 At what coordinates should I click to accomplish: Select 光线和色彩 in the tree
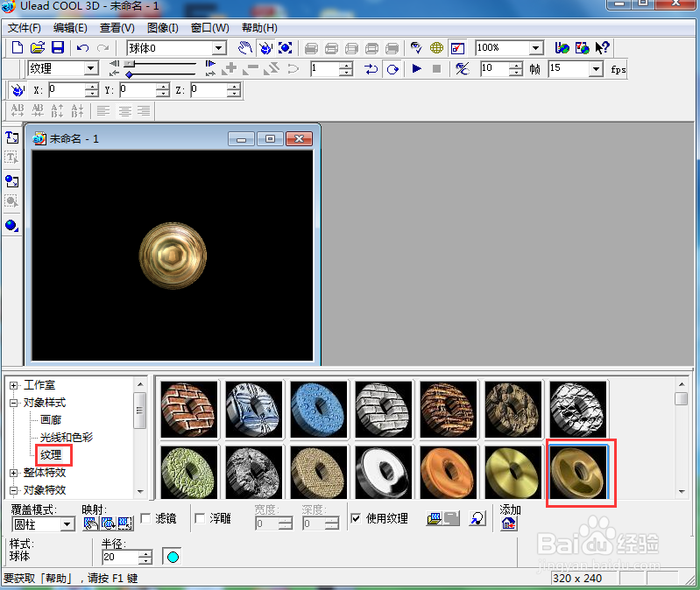(66, 437)
